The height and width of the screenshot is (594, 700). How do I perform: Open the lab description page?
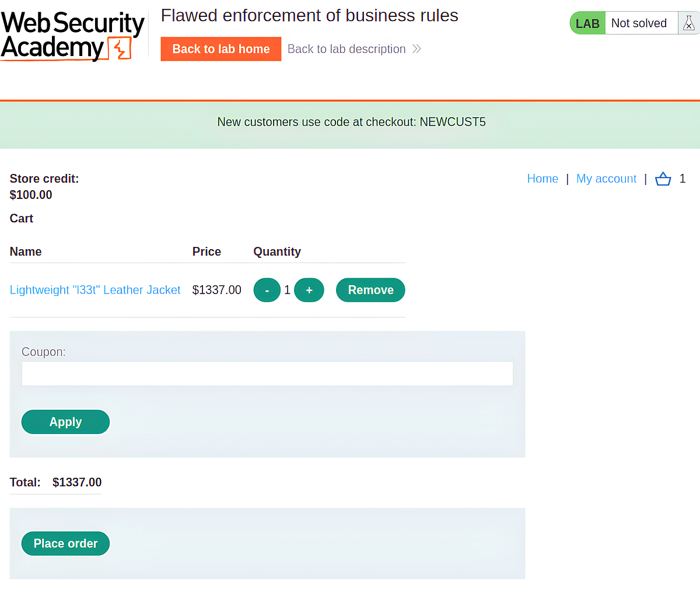(346, 49)
